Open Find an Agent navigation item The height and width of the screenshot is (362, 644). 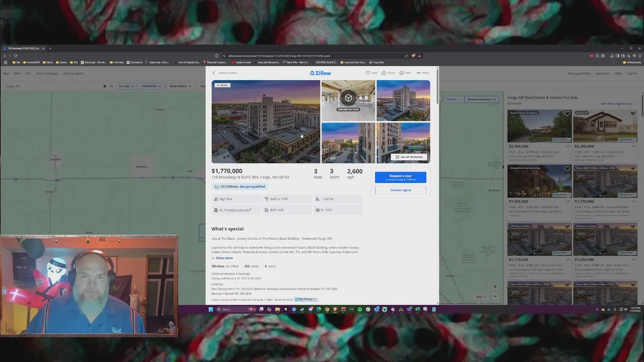pos(73,73)
